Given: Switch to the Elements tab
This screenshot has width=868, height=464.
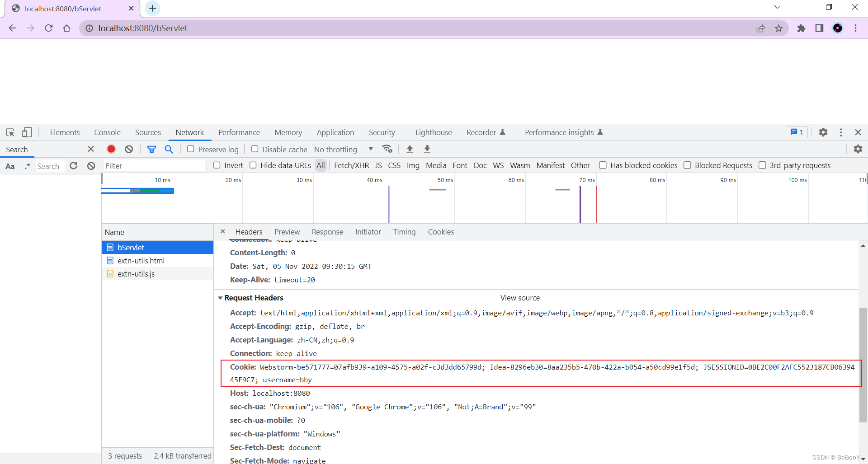Looking at the screenshot, I should coord(65,132).
